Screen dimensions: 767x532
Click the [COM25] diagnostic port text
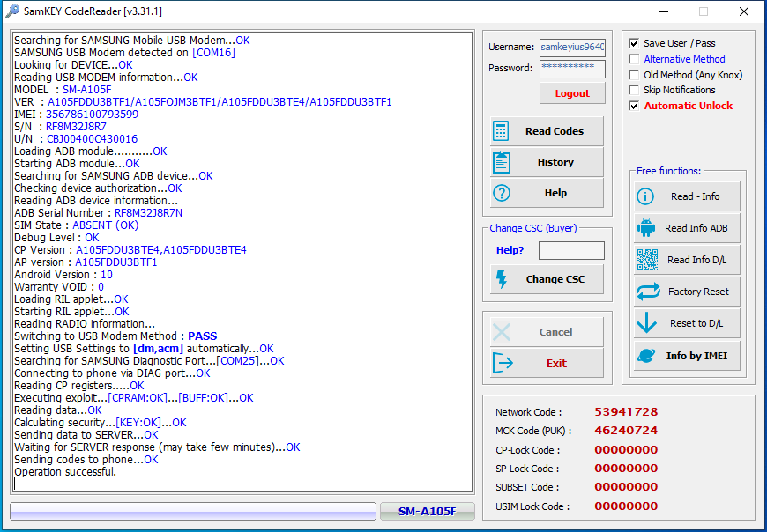click(x=237, y=361)
